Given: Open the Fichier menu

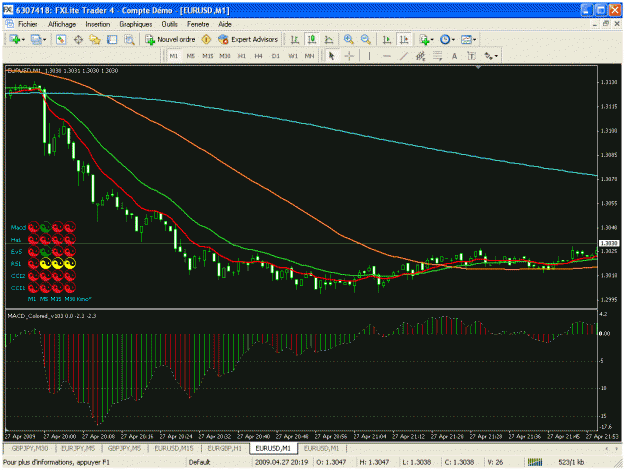Looking at the screenshot, I should (x=27, y=24).
